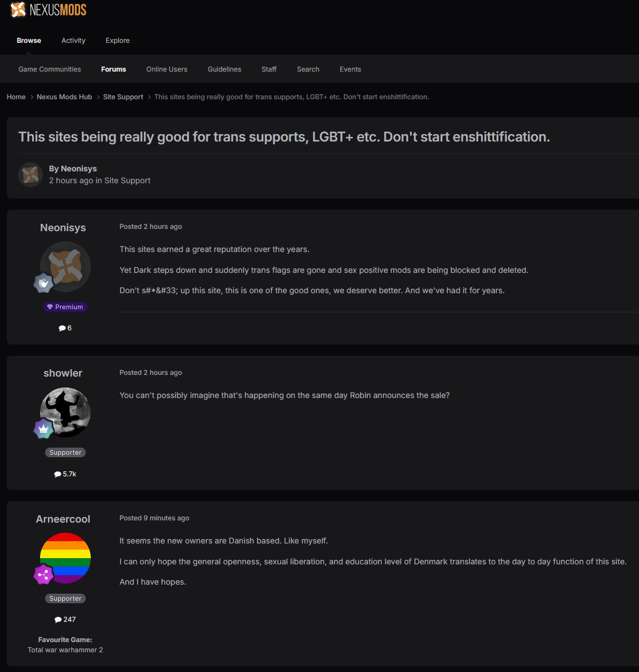The height and width of the screenshot is (672, 639).
Task: Open Arneercool username profile link
Action: point(63,519)
